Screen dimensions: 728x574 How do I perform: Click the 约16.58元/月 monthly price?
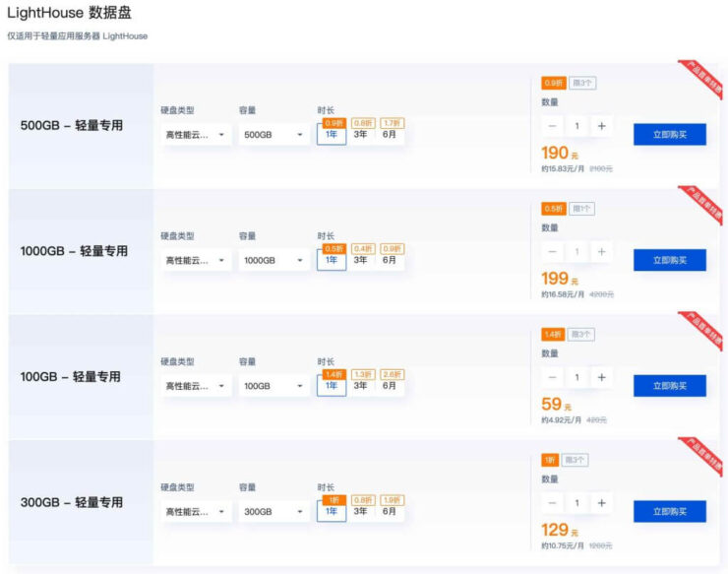[563, 294]
